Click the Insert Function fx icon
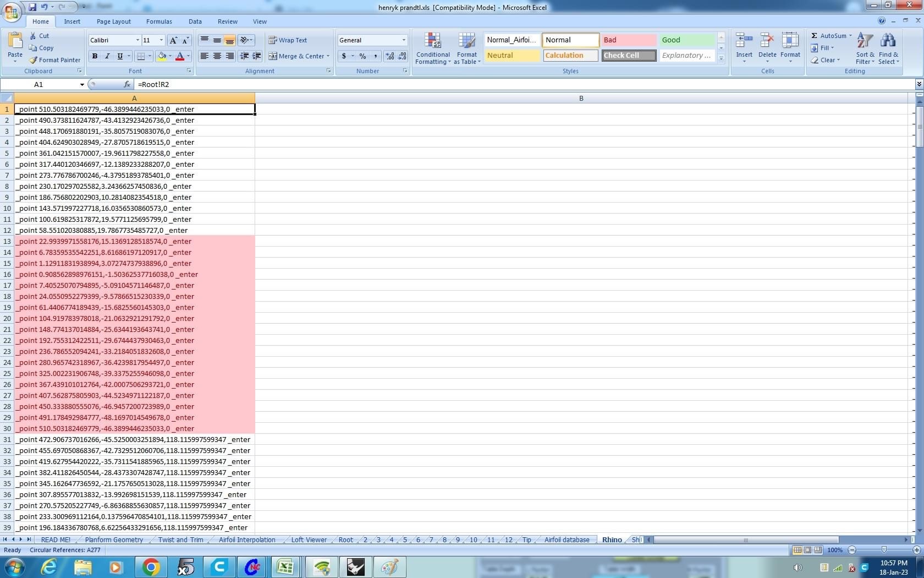This screenshot has height=578, width=924. pyautogui.click(x=127, y=84)
